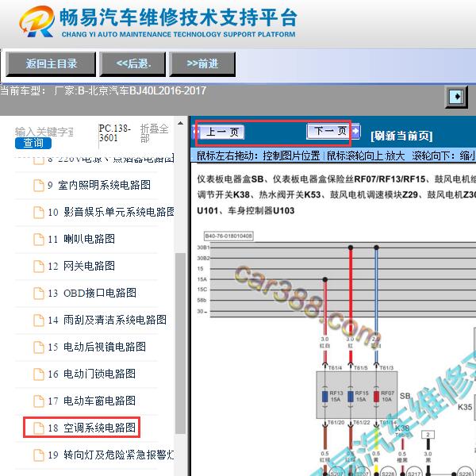The image size is (476, 476).
Task: Click the 返回主目录 button
Action: click(x=51, y=63)
